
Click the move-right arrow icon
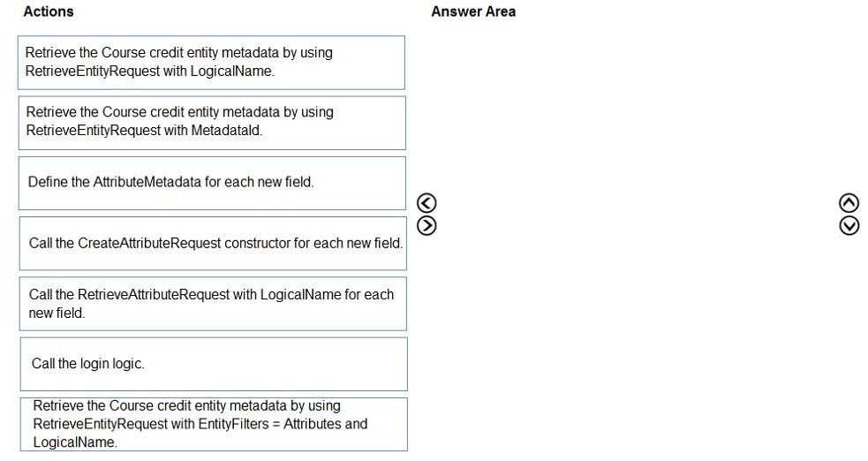(426, 225)
